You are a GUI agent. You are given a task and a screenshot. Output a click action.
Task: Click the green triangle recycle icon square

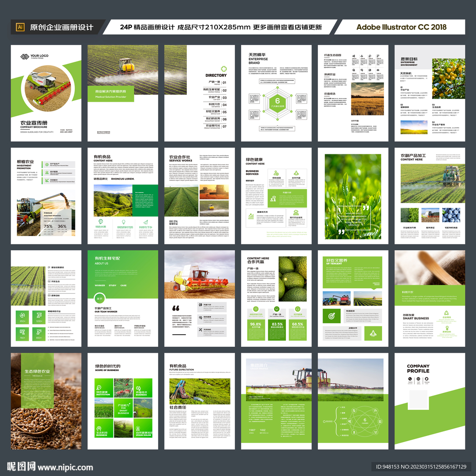373,333
